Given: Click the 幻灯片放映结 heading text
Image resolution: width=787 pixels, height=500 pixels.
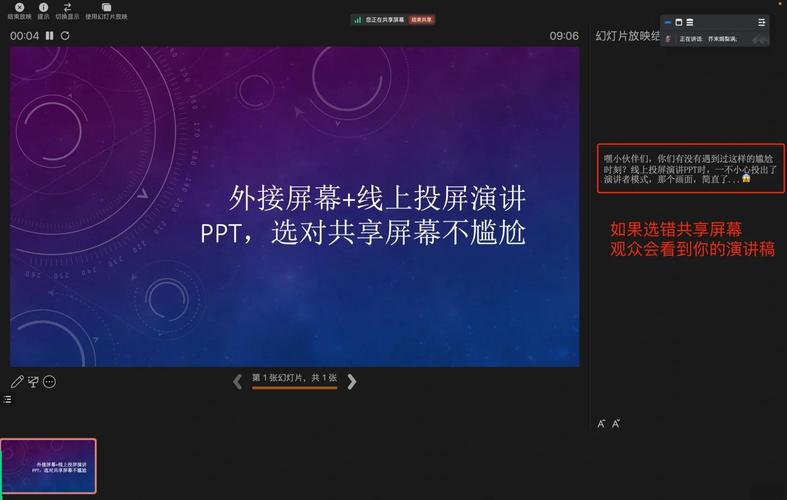Looking at the screenshot, I should 627,36.
